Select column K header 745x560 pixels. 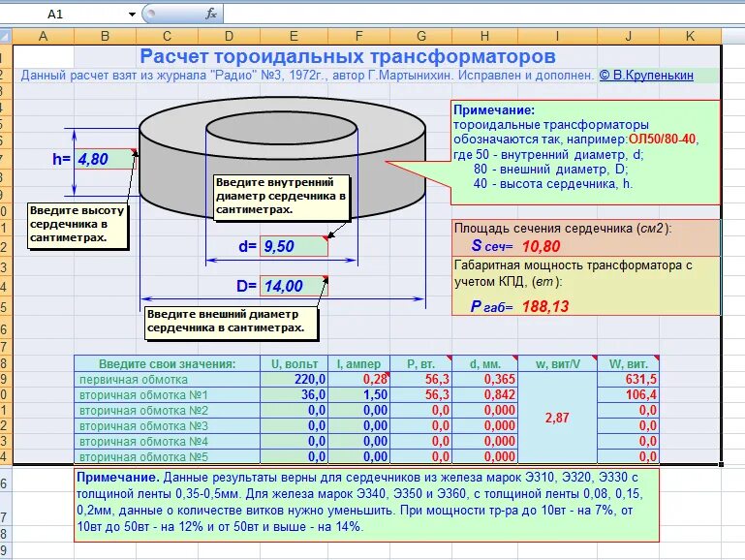tap(690, 36)
